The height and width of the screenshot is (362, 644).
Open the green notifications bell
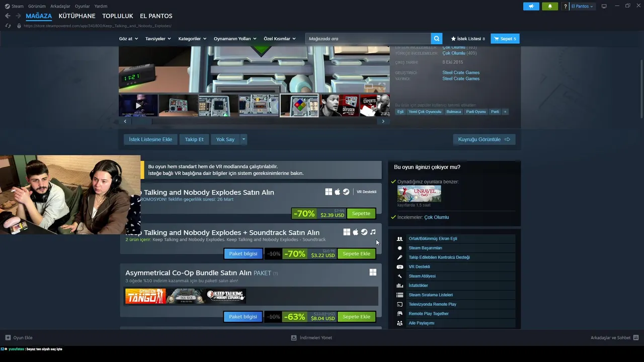point(550,6)
